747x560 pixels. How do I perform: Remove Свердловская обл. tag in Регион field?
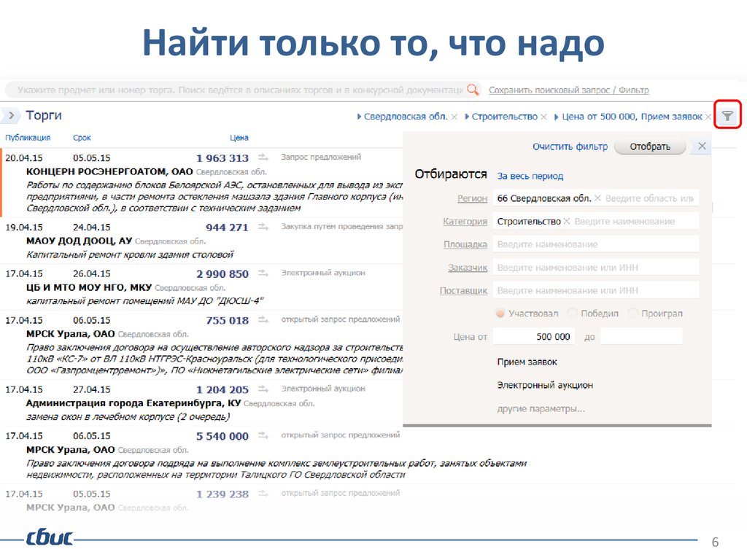point(597,198)
